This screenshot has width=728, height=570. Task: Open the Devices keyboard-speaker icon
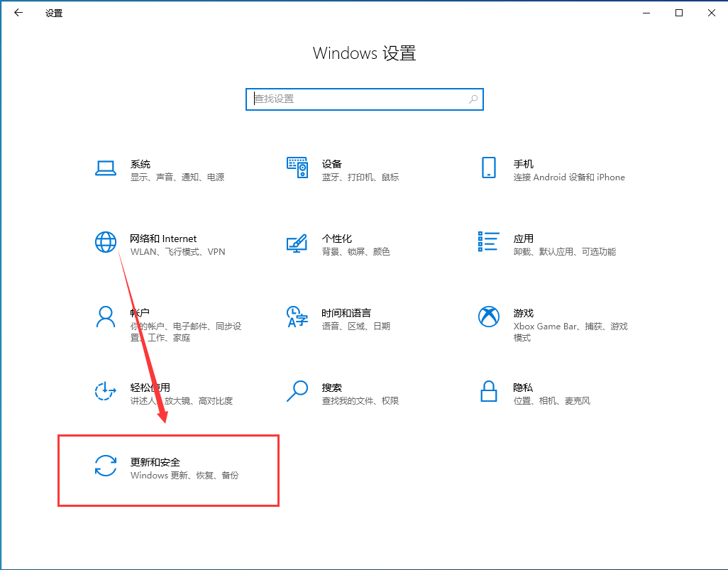[297, 168]
